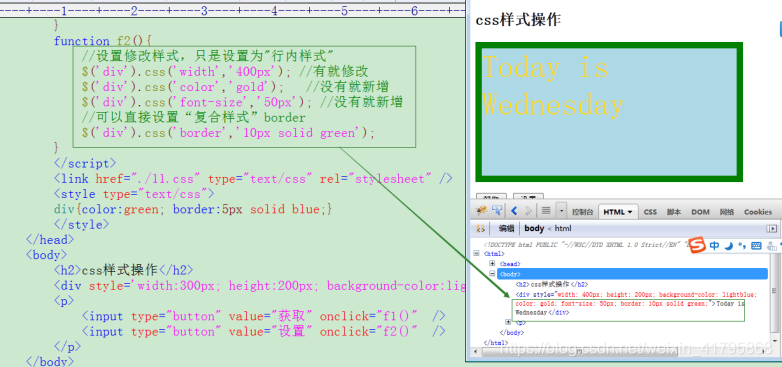This screenshot has height=367, width=782.
Task: Switch to the Cookies tab
Action: (x=758, y=212)
